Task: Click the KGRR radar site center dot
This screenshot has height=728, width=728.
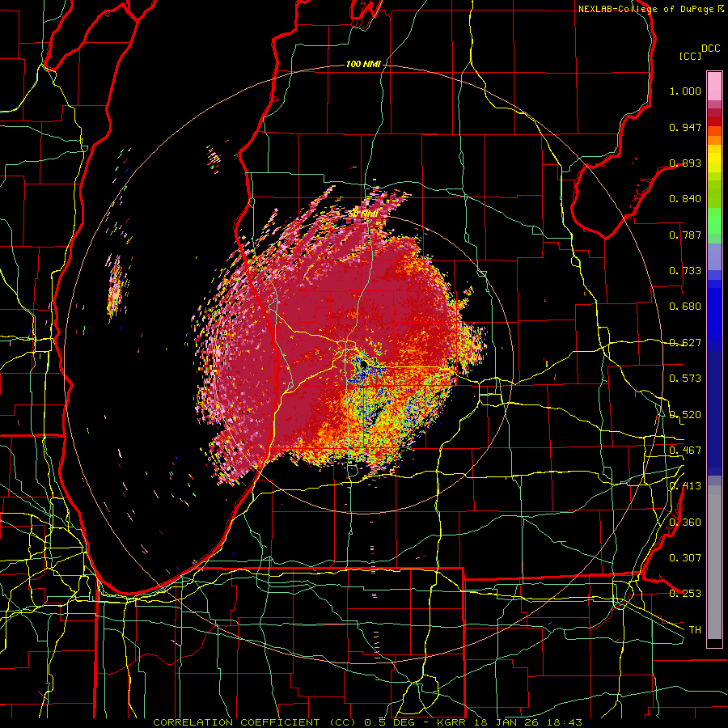Action: coord(363,366)
